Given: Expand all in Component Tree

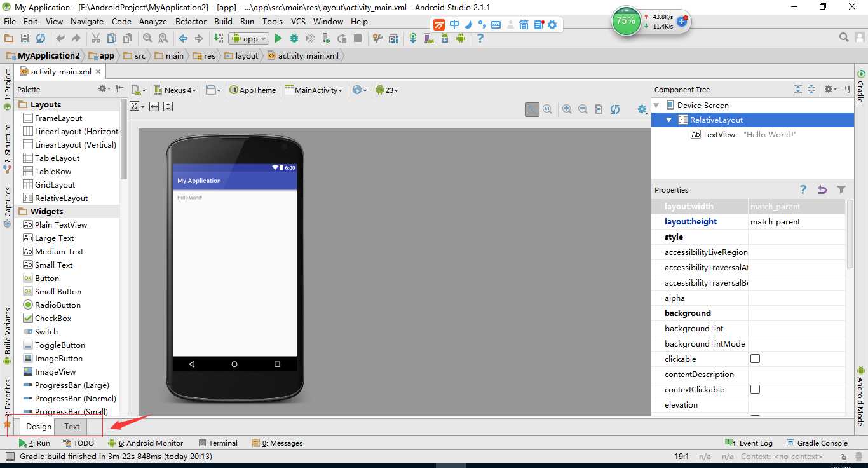Looking at the screenshot, I should click(798, 90).
